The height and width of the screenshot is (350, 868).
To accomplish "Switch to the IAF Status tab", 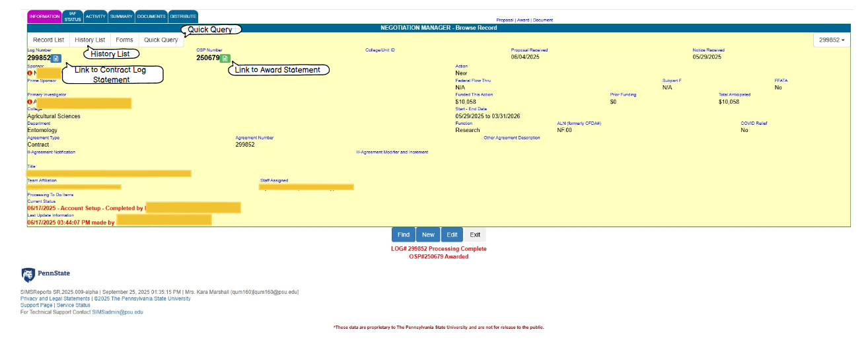I will click(x=73, y=17).
